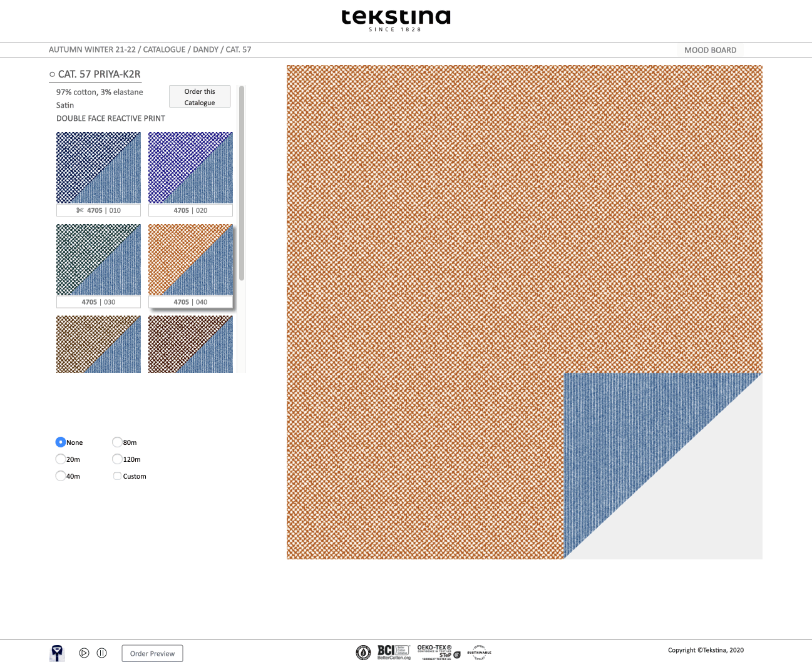Open the MOOD BOARD tab
The height and width of the screenshot is (662, 812).
point(710,50)
